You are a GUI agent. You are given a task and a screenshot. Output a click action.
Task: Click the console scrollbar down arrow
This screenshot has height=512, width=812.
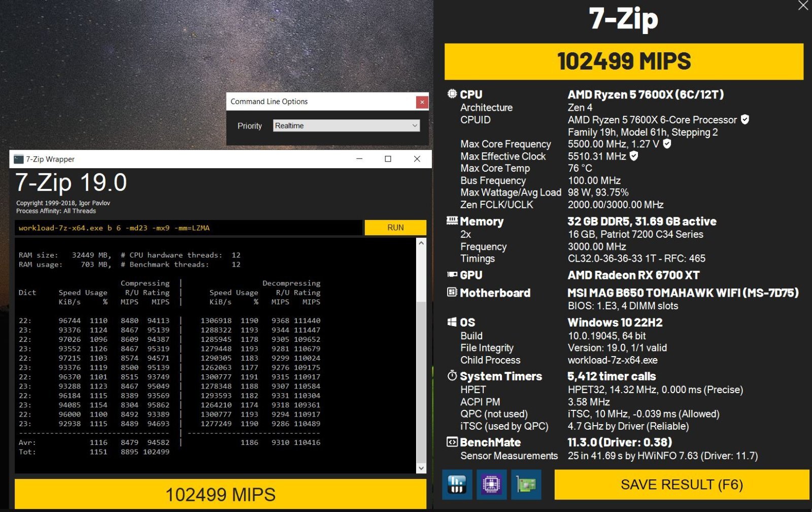421,468
